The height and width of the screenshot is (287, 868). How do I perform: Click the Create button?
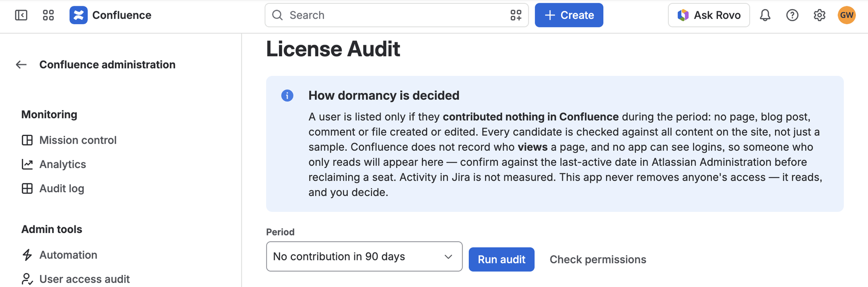click(569, 15)
